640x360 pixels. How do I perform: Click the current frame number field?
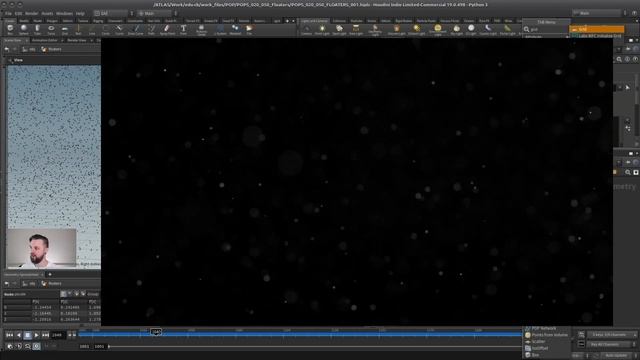coord(58,335)
